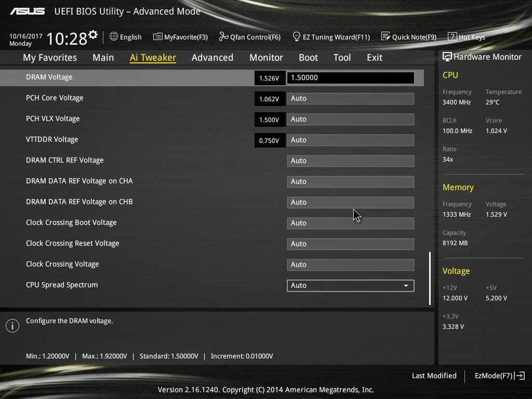Click the Vcore 1.024 V value
The image size is (532, 399).
(x=496, y=130)
